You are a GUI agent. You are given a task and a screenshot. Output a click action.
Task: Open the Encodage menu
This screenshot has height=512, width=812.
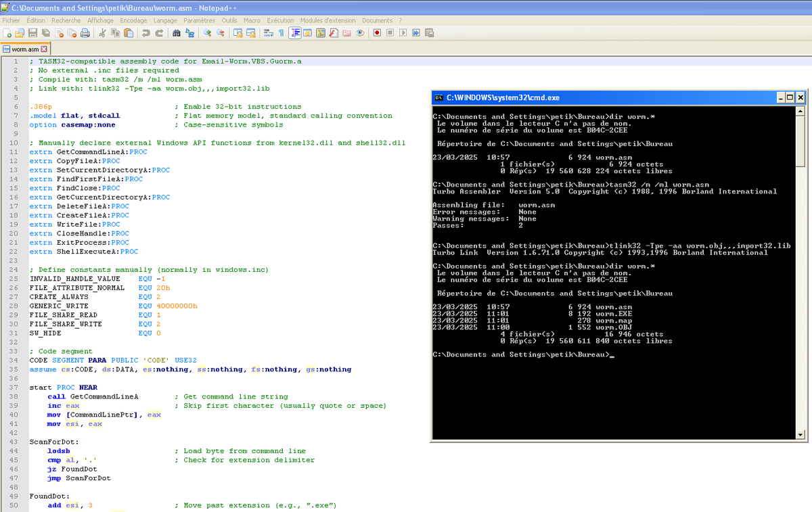click(133, 20)
